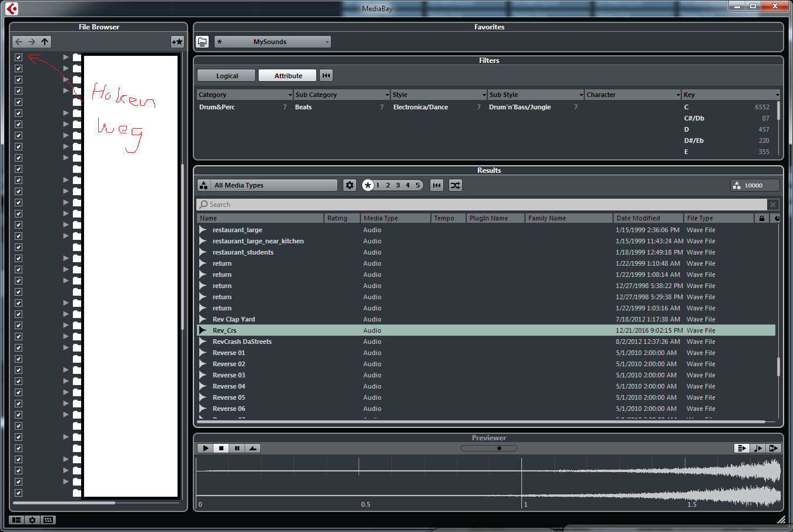Screen dimensions: 793x532
Task: Select the Attribute filter tab
Action: (288, 76)
